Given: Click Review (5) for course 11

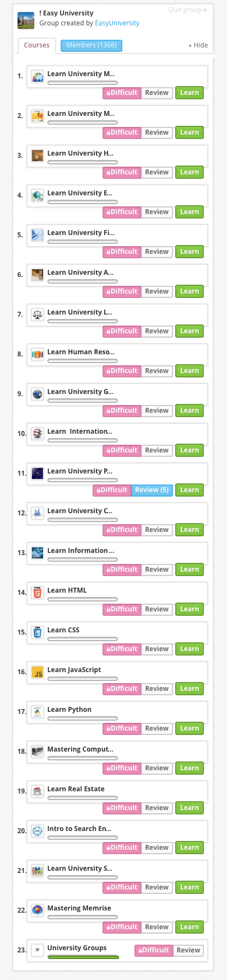Looking at the screenshot, I should pos(152,490).
